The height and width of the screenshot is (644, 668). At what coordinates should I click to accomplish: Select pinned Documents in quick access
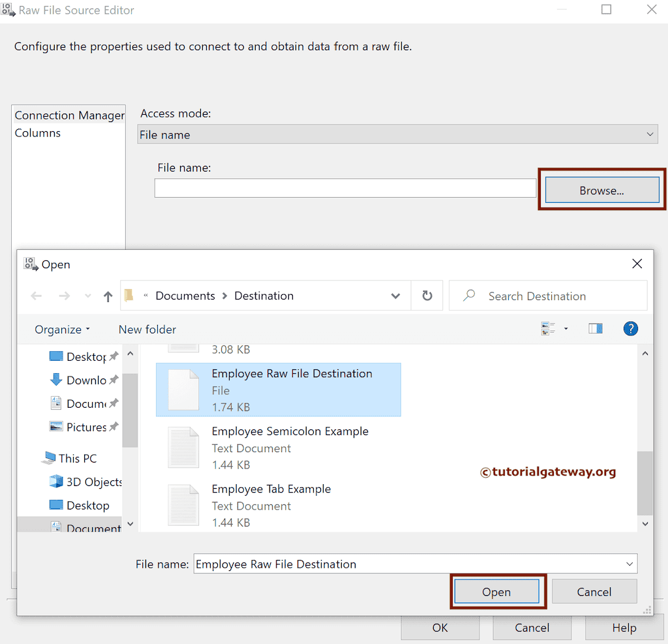(83, 403)
